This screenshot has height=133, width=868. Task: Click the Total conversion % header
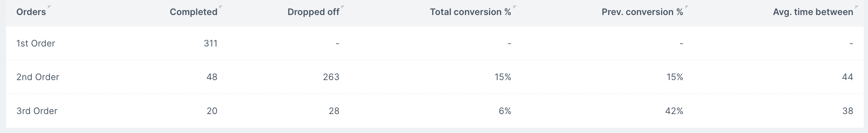pos(470,12)
